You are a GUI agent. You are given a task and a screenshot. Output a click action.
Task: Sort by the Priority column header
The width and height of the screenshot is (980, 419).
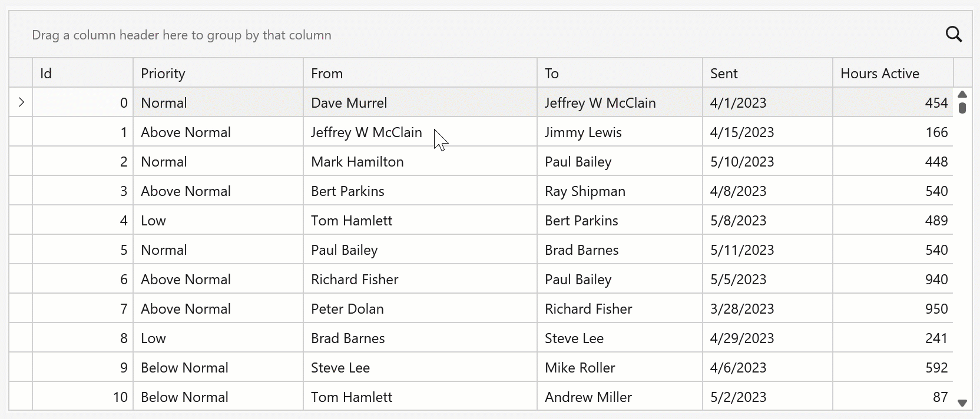tap(218, 74)
